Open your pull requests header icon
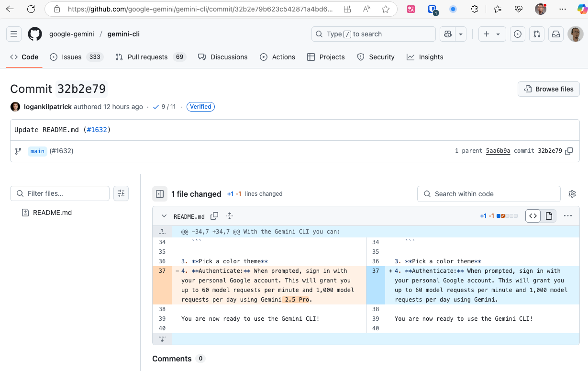The image size is (588, 371). [x=537, y=34]
